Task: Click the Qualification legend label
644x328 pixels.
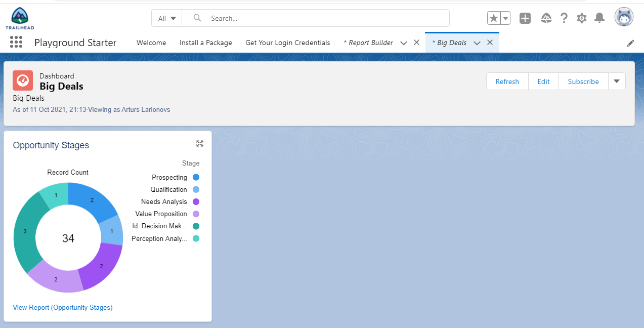Action: click(168, 189)
